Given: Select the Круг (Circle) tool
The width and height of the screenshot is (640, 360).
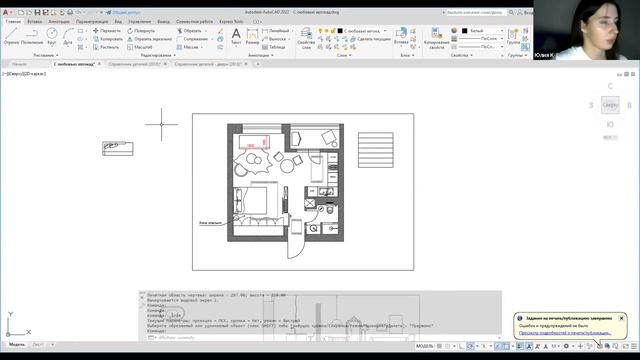Looking at the screenshot, I should click(x=52, y=36).
